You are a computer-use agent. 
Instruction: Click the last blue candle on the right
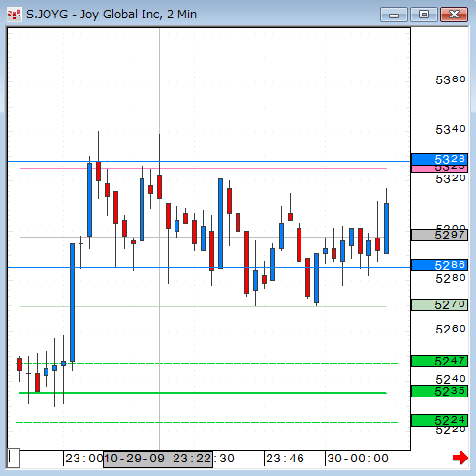pyautogui.click(x=386, y=228)
